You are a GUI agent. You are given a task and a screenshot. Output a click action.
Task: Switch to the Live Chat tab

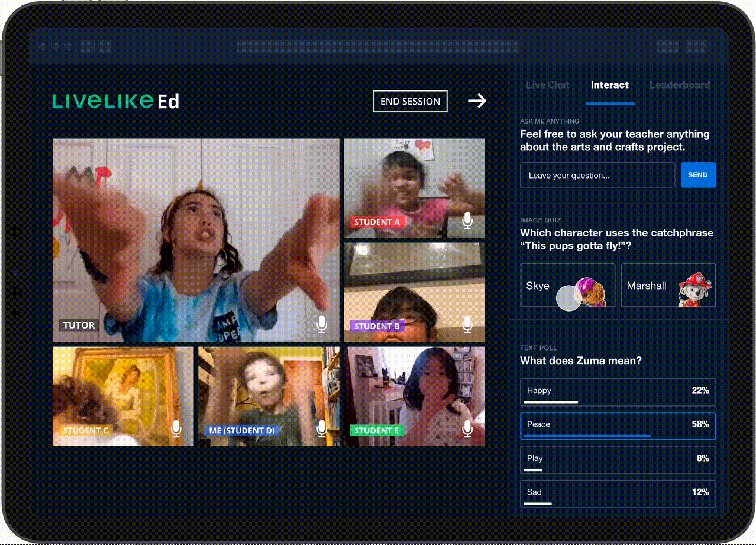(548, 85)
